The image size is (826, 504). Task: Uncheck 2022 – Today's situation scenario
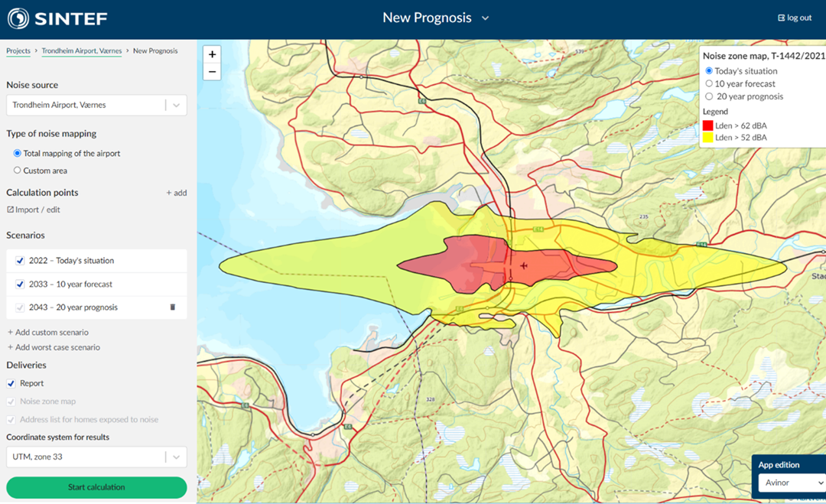pyautogui.click(x=20, y=261)
